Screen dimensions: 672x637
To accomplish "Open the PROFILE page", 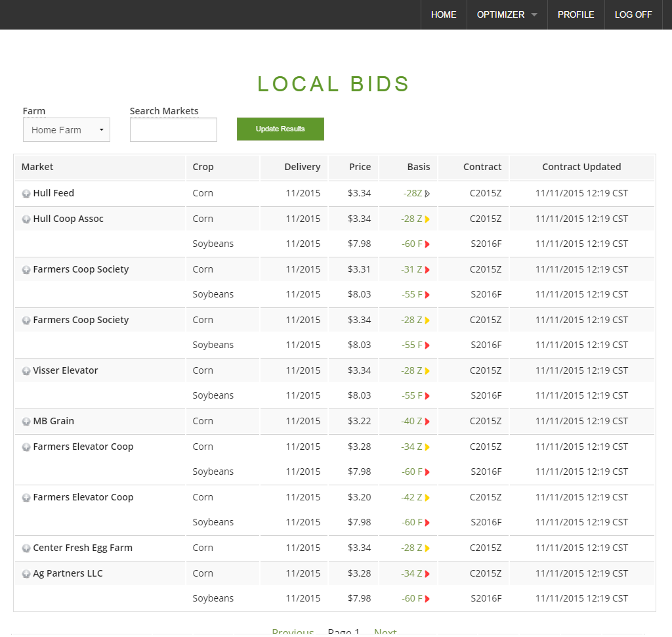I will coord(576,14).
